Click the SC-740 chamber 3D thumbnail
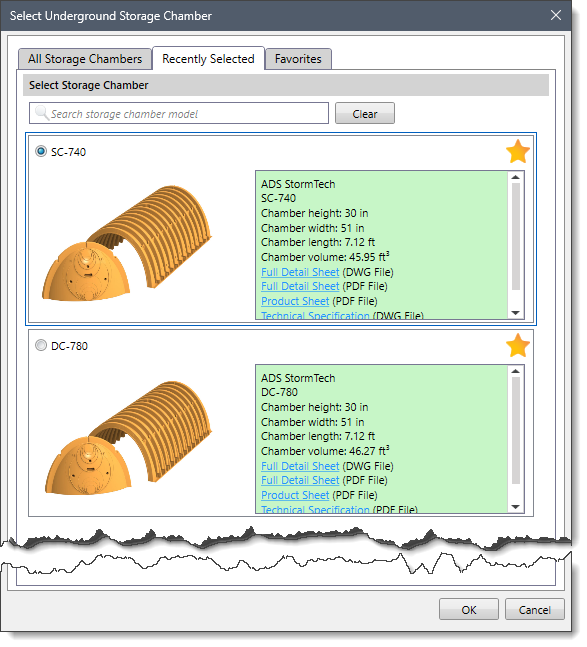The image size is (587, 647). click(127, 243)
